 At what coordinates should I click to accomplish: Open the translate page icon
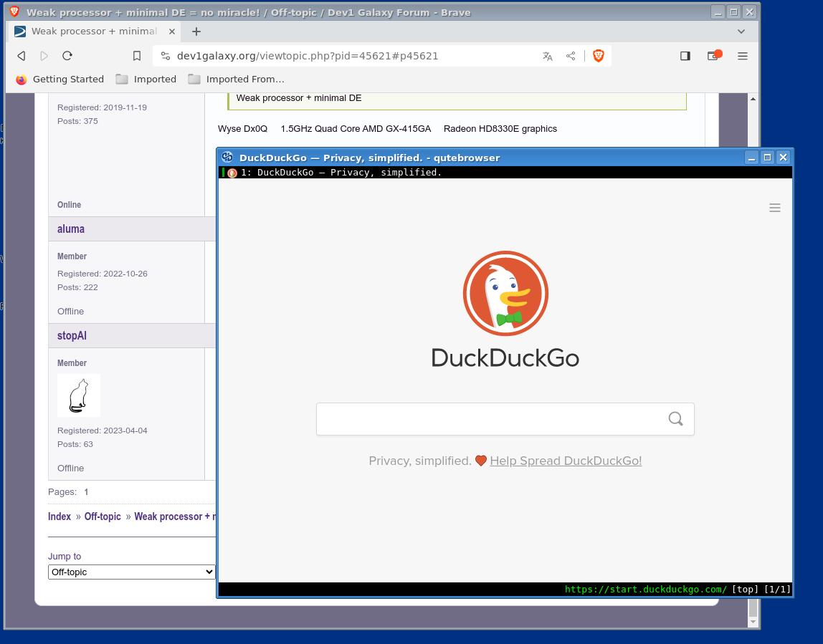click(x=548, y=56)
